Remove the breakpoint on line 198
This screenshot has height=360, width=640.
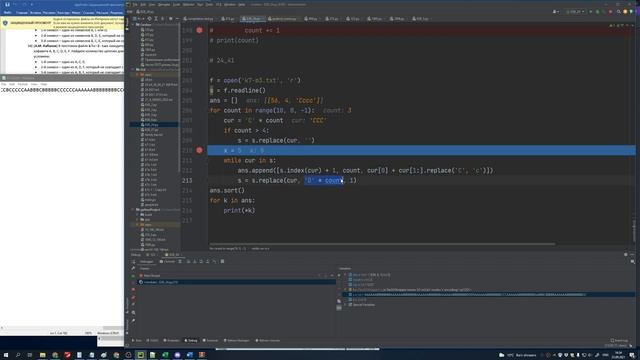click(199, 30)
